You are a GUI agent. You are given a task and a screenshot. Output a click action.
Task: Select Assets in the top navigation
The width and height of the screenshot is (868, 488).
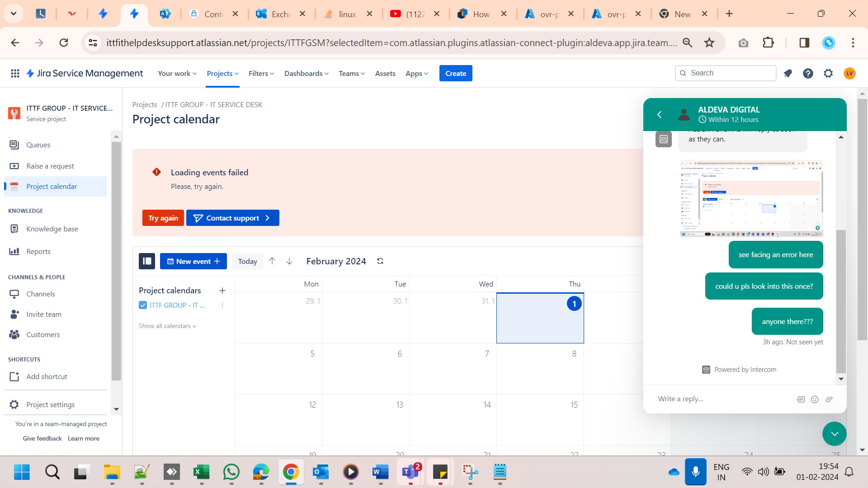(385, 73)
